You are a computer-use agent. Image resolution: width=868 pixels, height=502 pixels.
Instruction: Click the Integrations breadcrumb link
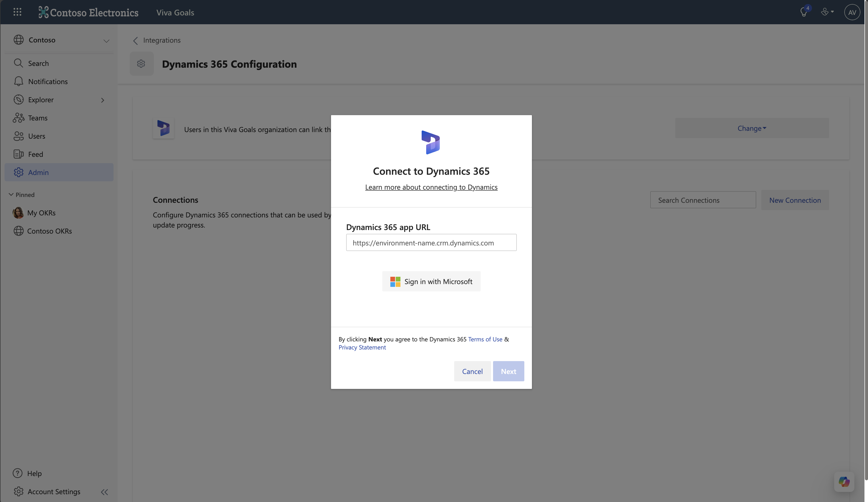pos(161,40)
